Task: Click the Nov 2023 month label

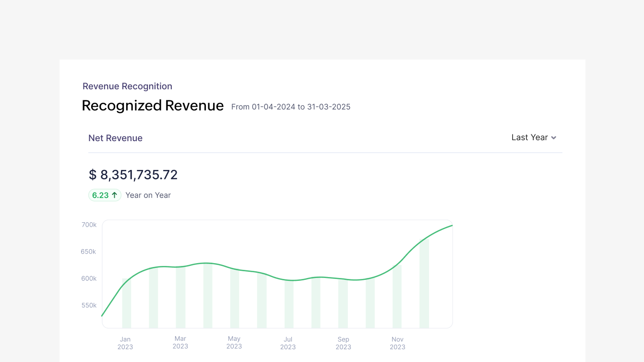Action: (x=397, y=343)
